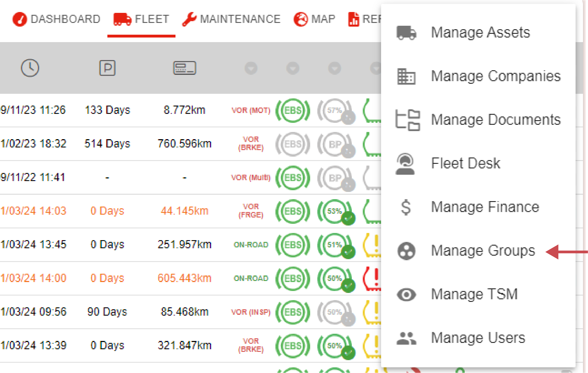Screen dimensions: 588x373
Task: Open the third column filter dropdown arrow
Action: pos(334,68)
